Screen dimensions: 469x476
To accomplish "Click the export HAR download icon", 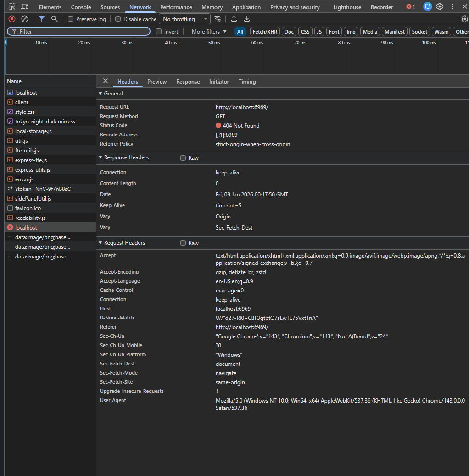I will (x=247, y=19).
